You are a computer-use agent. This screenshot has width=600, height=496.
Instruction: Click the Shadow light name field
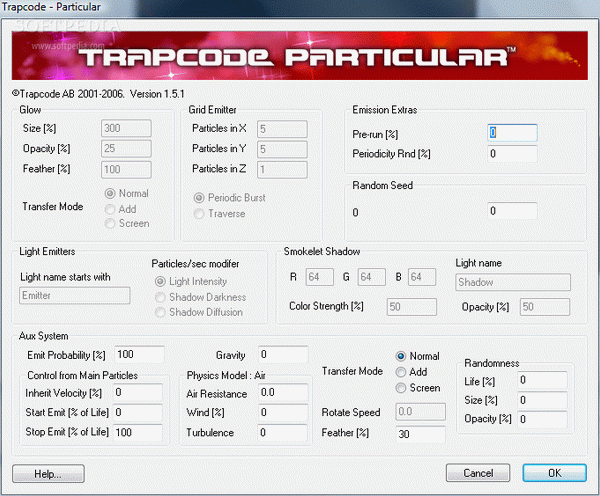pyautogui.click(x=513, y=282)
